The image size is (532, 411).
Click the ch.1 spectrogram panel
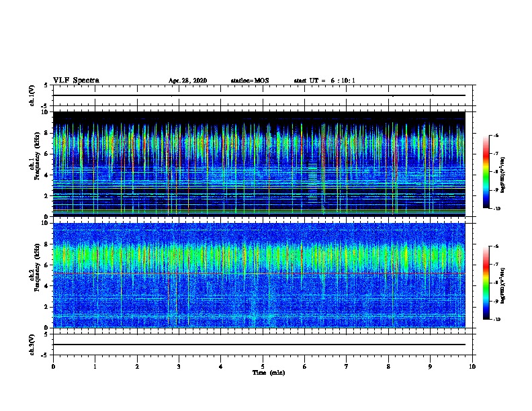pos(259,164)
